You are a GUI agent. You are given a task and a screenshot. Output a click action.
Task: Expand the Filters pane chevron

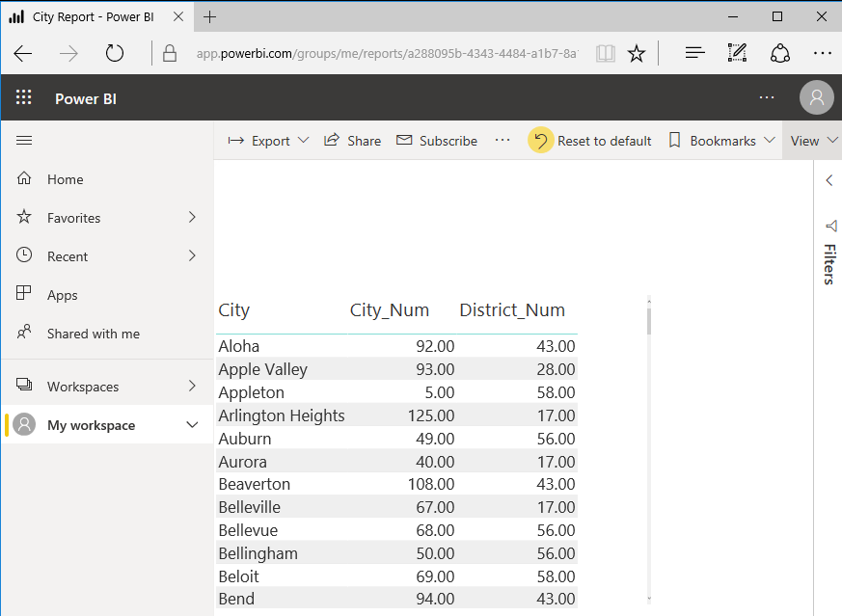point(829,179)
